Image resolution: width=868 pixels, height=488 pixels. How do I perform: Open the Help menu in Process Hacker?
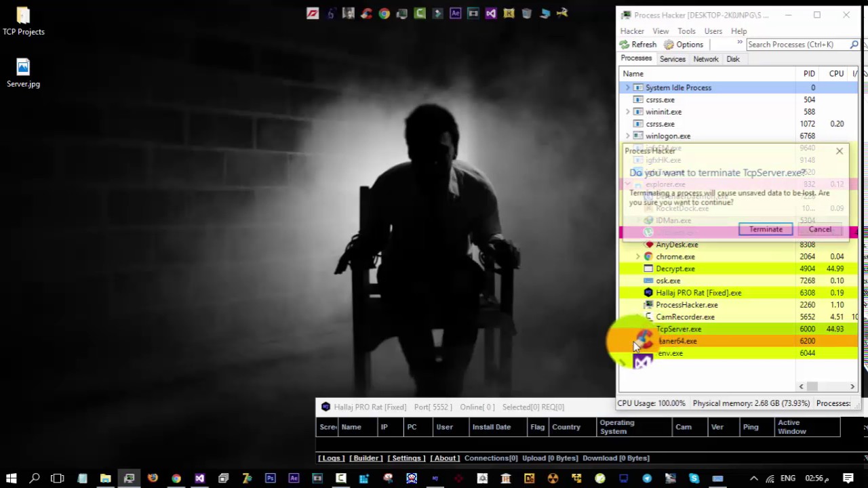click(x=738, y=31)
